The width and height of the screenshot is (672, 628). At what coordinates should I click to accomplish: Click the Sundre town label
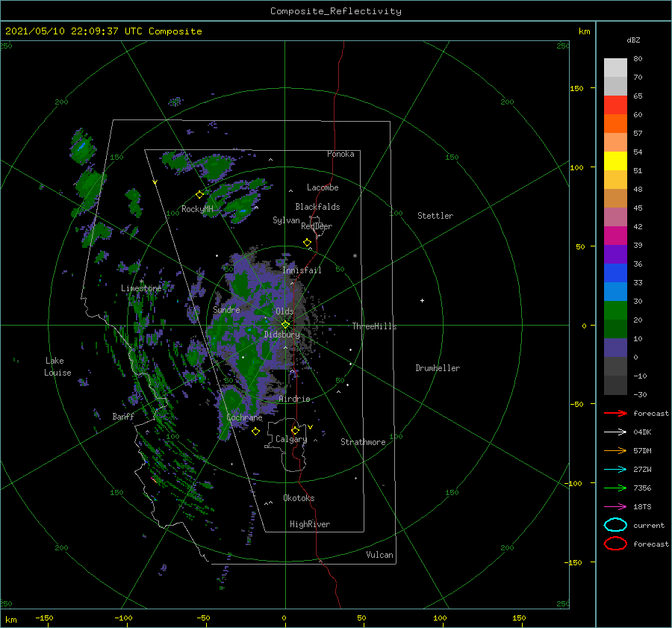(x=227, y=310)
